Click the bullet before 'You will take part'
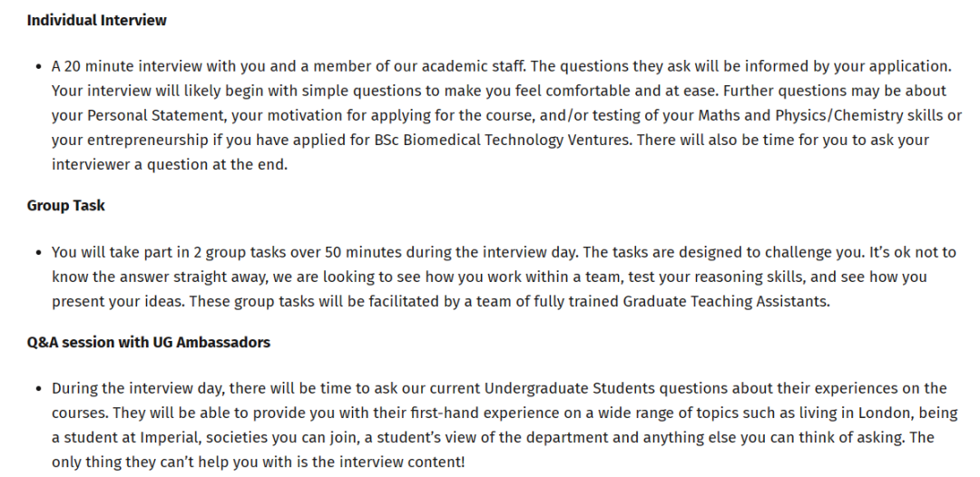The height and width of the screenshot is (477, 980). 39,253
